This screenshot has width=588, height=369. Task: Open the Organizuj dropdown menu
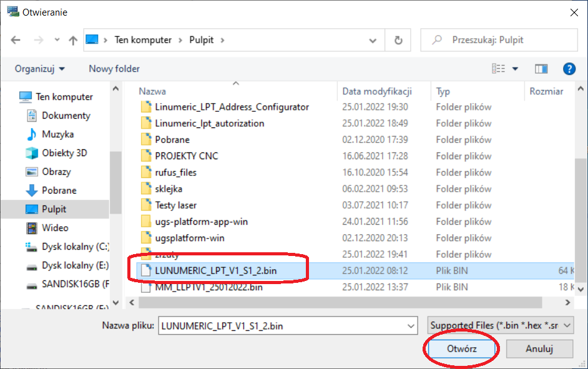coord(40,69)
